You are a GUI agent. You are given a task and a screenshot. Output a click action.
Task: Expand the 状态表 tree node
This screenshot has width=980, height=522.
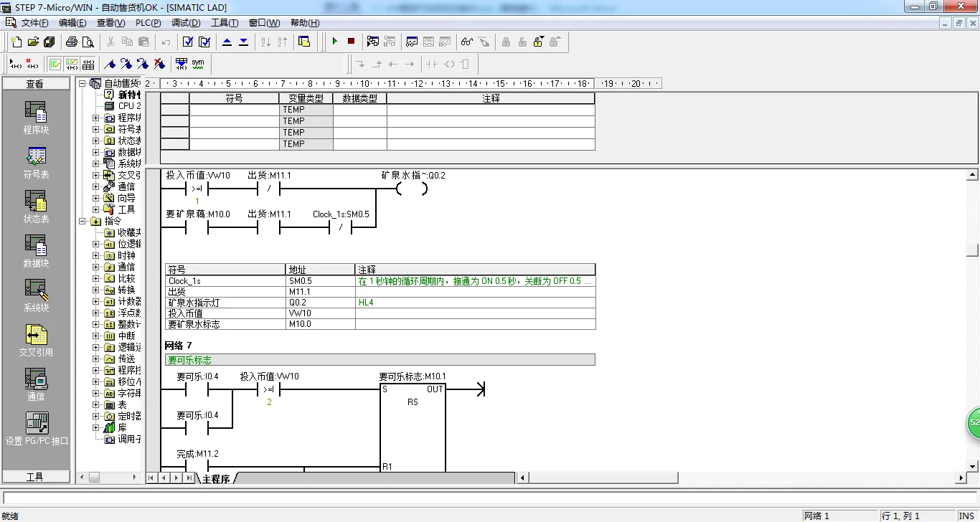96,141
